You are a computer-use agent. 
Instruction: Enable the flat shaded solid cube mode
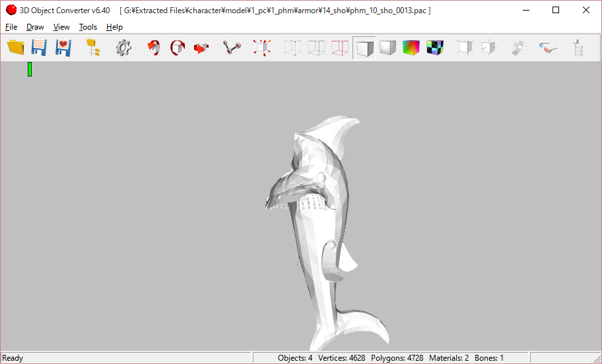pos(364,47)
